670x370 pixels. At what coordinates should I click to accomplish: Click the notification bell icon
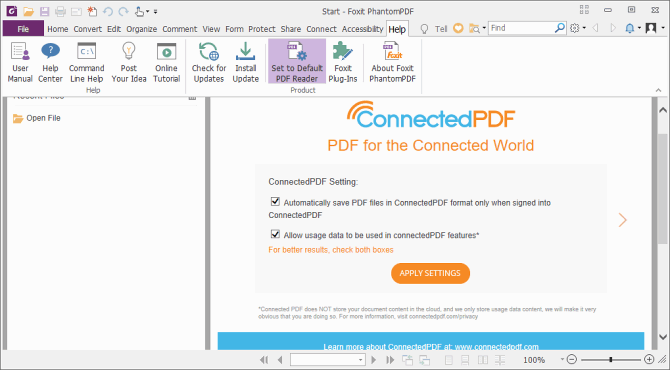630,28
